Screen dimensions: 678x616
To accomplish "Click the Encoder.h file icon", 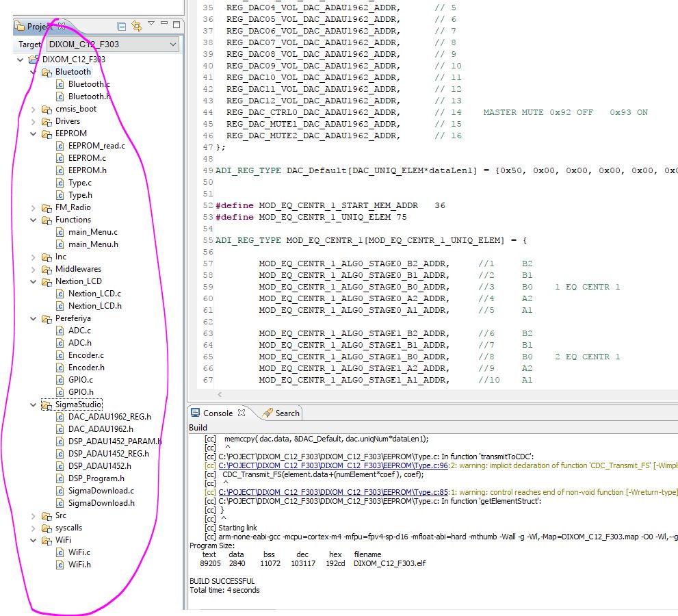I will pyautogui.click(x=60, y=368).
